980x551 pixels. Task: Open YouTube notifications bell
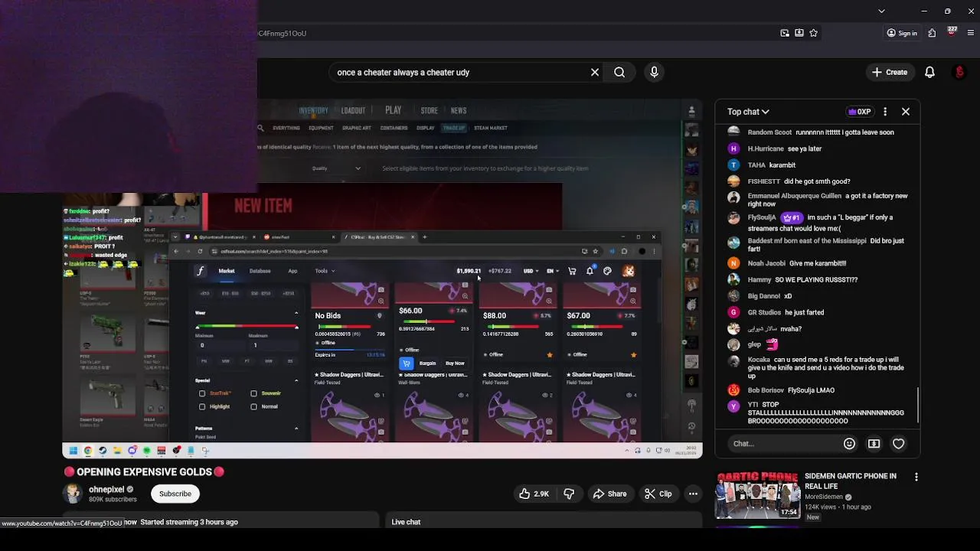[929, 72]
